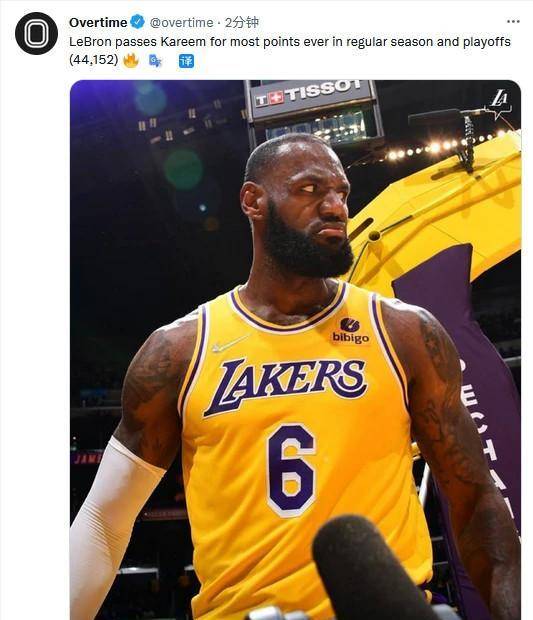Click the fire emoji in the tweet

click(x=131, y=60)
